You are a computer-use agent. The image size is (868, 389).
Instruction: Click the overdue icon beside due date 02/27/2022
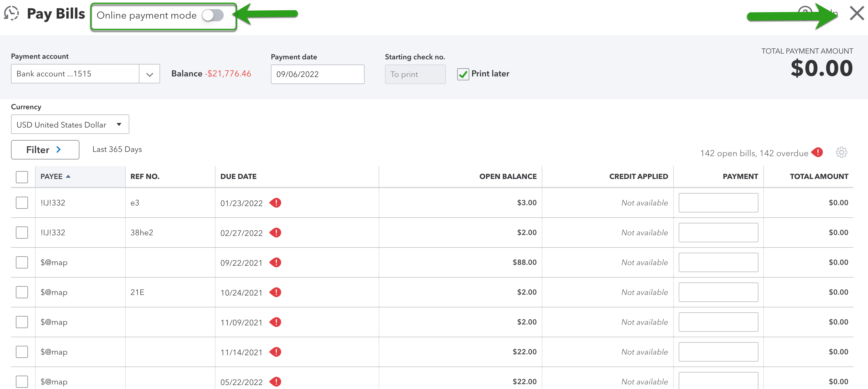coord(276,232)
